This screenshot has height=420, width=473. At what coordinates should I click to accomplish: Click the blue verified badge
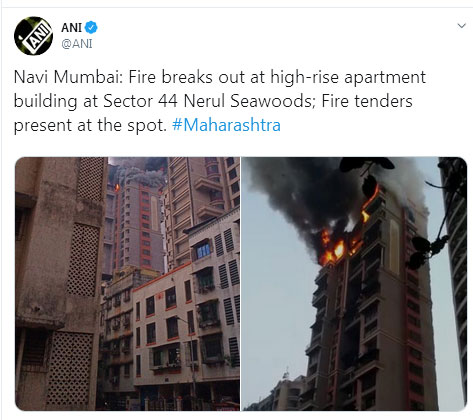pyautogui.click(x=91, y=27)
